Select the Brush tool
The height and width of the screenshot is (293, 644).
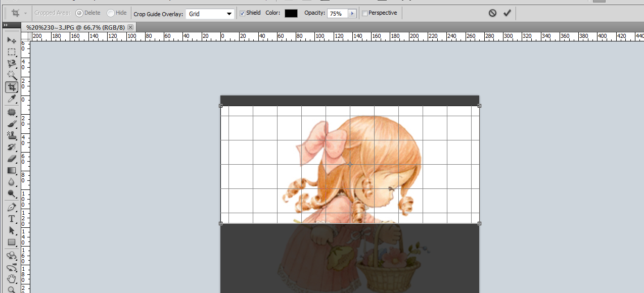tap(12, 124)
